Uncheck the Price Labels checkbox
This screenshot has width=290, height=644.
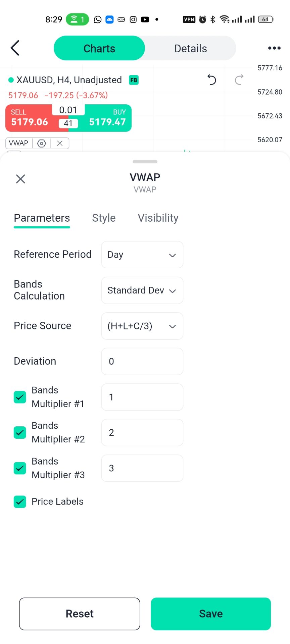tap(20, 502)
